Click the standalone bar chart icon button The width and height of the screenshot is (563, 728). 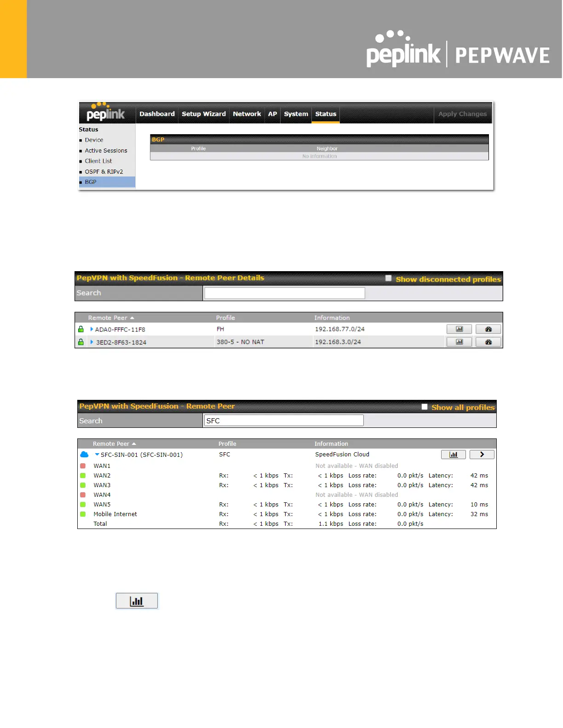pyautogui.click(x=137, y=601)
